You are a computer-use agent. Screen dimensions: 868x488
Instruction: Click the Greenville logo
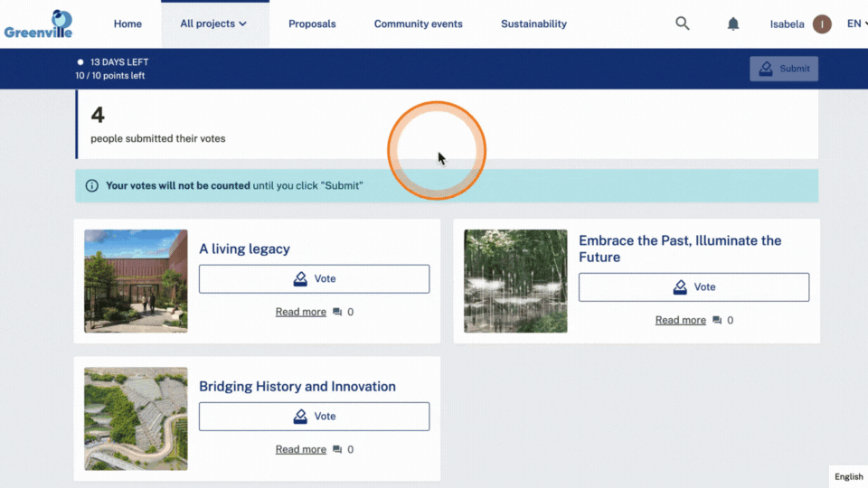pyautogui.click(x=38, y=24)
